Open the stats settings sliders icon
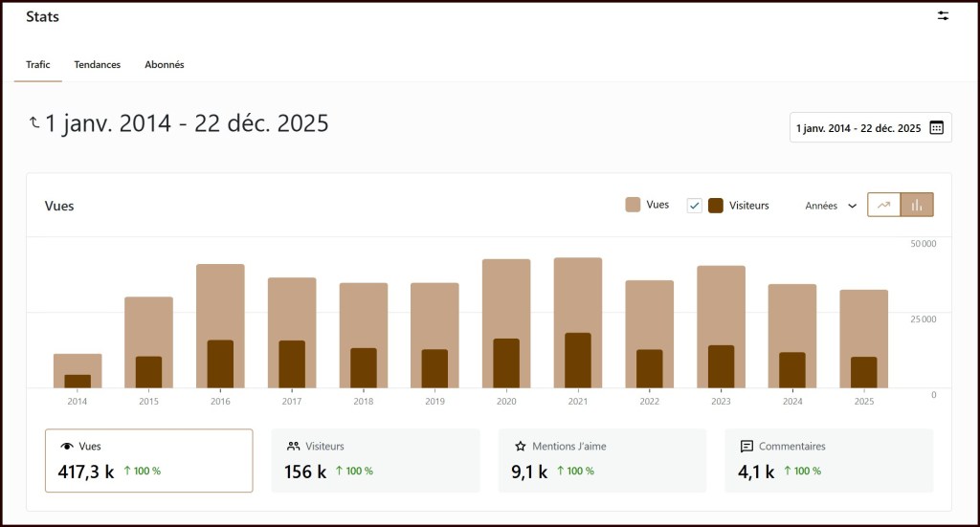The width and height of the screenshot is (980, 527). point(943,16)
